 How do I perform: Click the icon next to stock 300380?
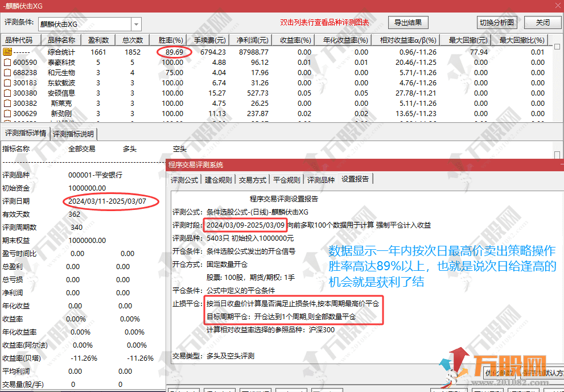click(7, 93)
